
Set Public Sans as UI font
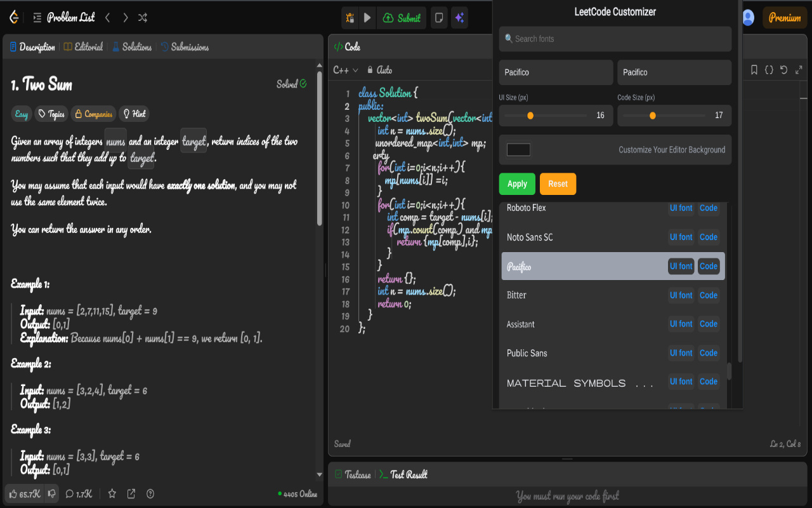pos(681,352)
